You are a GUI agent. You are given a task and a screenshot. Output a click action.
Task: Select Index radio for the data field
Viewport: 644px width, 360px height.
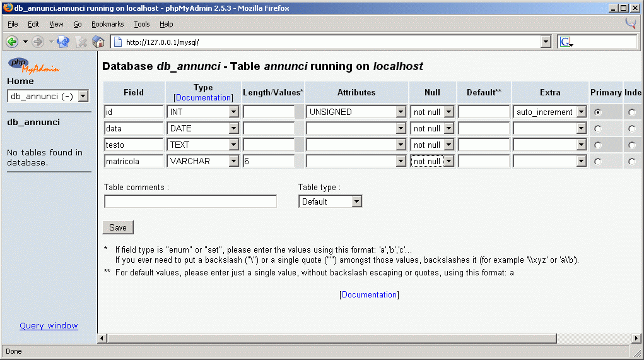pyautogui.click(x=632, y=128)
